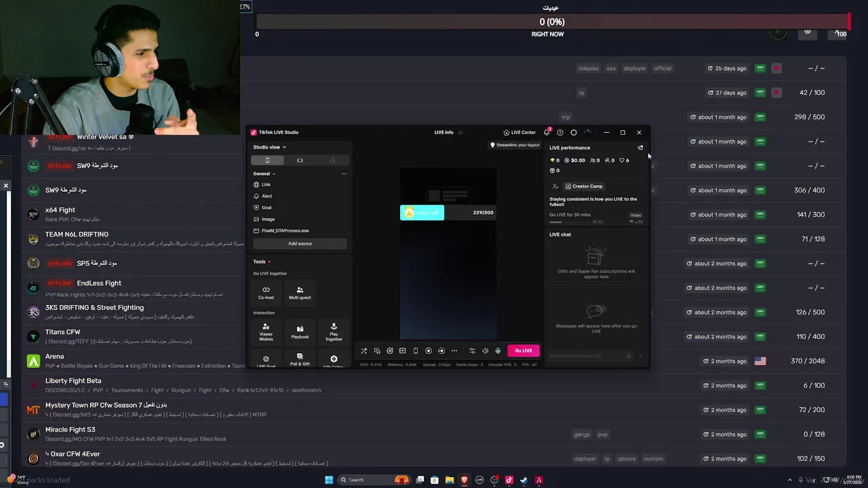This screenshot has height=488, width=868.
Task: Click the Add source button
Action: (300, 243)
